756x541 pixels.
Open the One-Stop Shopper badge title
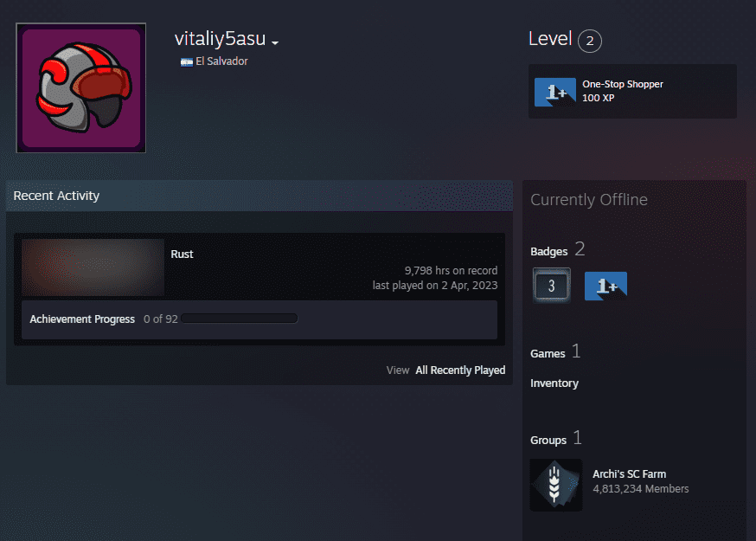(x=623, y=84)
